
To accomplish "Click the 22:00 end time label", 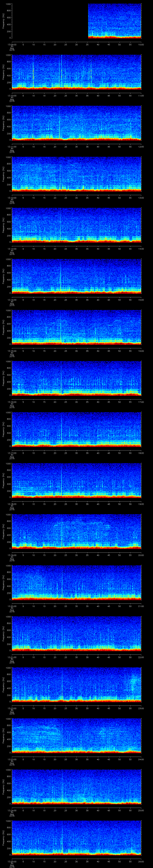I will (141, 657).
